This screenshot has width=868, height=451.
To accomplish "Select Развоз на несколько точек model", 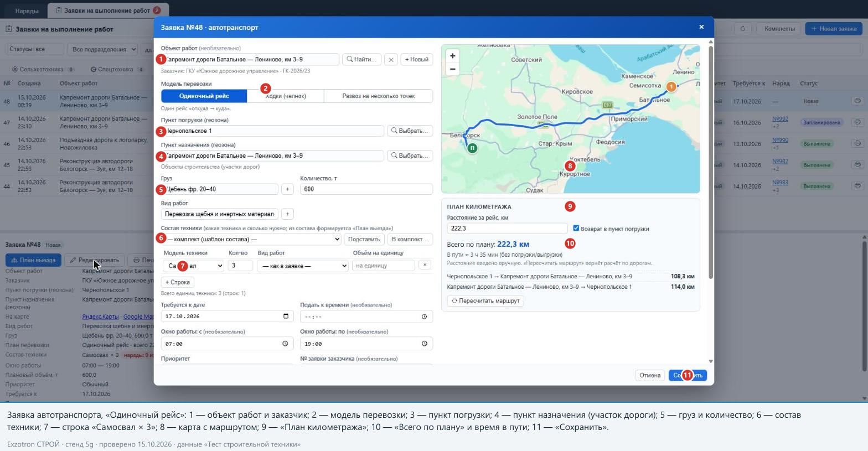I will tap(379, 96).
